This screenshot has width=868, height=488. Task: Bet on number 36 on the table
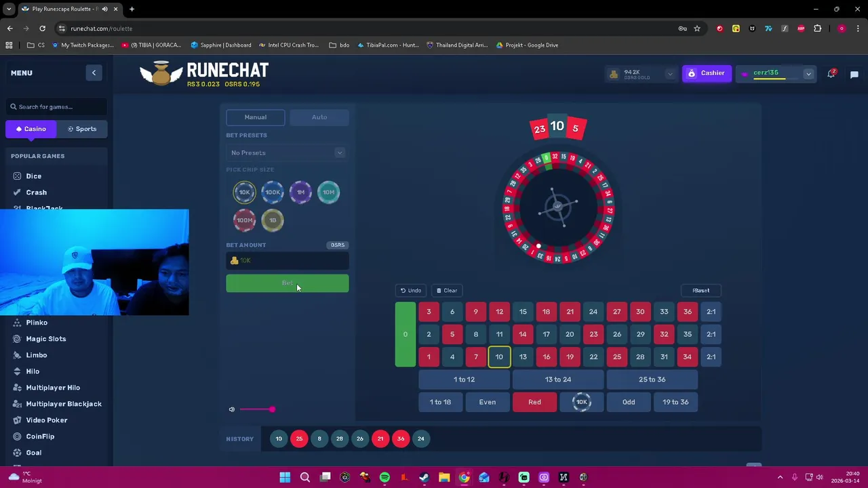pos(688,312)
